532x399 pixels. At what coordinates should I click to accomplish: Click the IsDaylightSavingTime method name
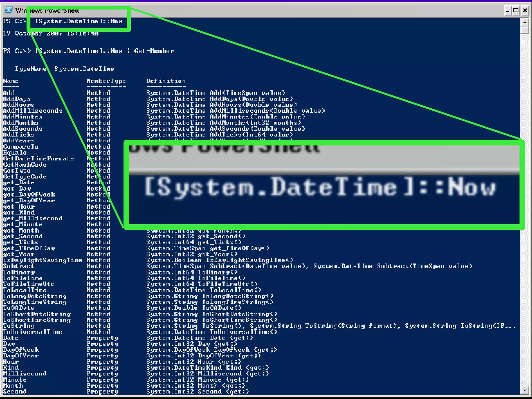coord(42,260)
